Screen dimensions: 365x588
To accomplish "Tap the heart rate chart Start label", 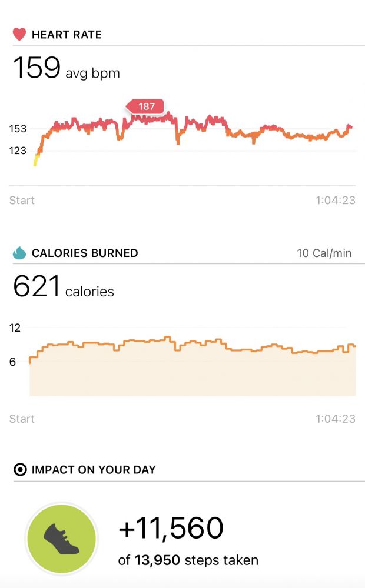I will (x=22, y=201).
